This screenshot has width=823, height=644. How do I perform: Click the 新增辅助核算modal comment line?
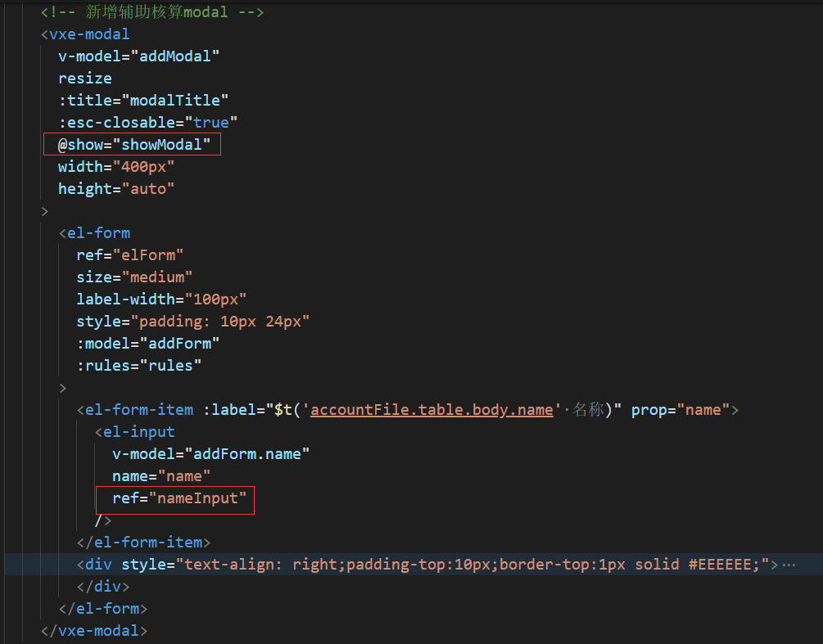click(x=150, y=11)
